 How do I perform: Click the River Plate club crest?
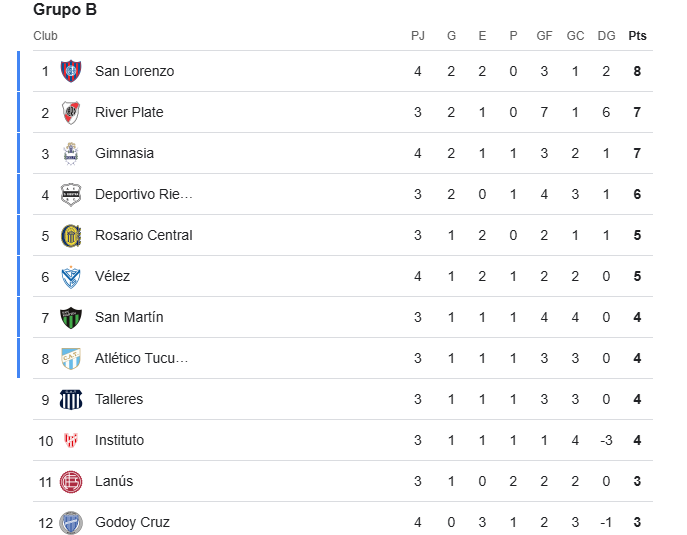point(71,113)
